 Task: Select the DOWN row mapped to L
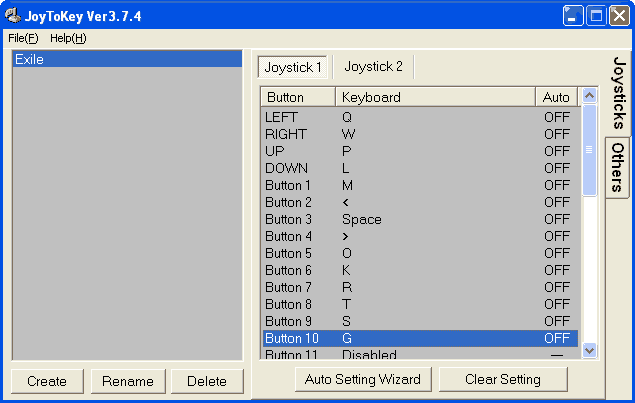click(x=420, y=168)
